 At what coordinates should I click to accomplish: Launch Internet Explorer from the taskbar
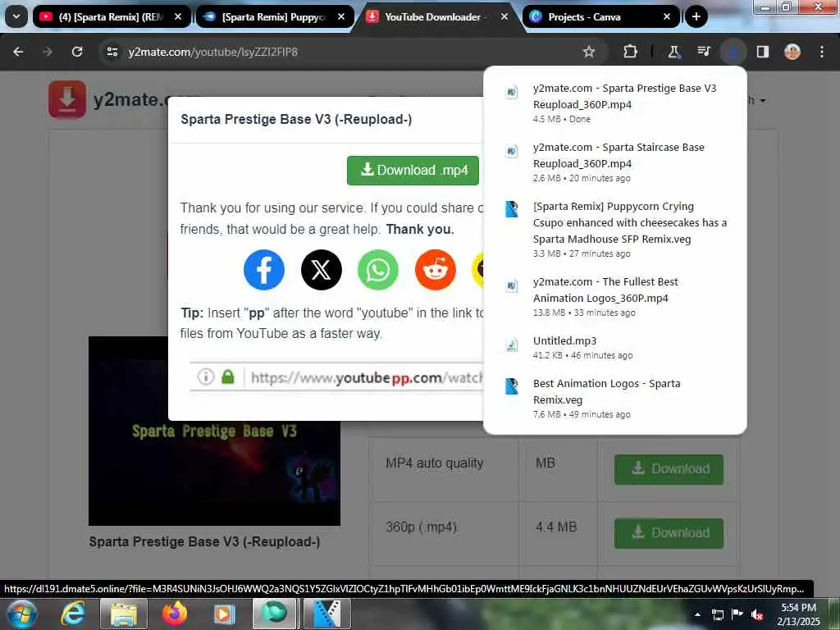73,614
